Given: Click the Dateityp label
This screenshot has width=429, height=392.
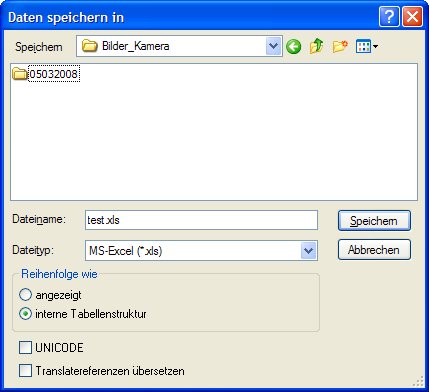Looking at the screenshot, I should click(x=33, y=250).
